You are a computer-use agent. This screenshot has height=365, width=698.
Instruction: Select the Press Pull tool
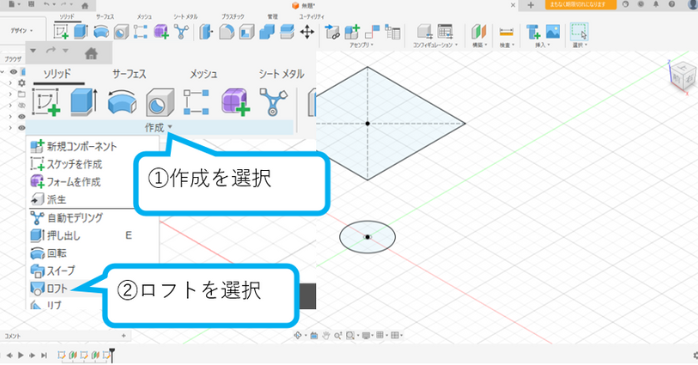[206, 32]
